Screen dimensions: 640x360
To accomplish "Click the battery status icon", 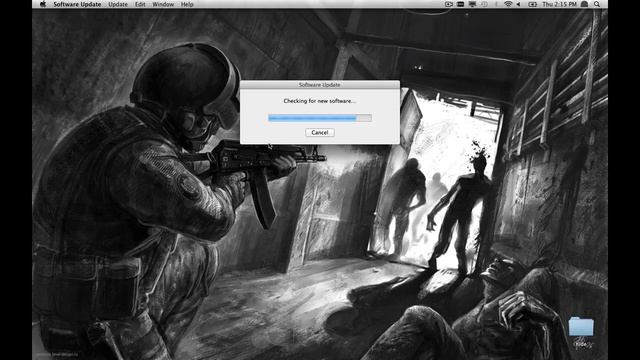I will pyautogui.click(x=533, y=4).
